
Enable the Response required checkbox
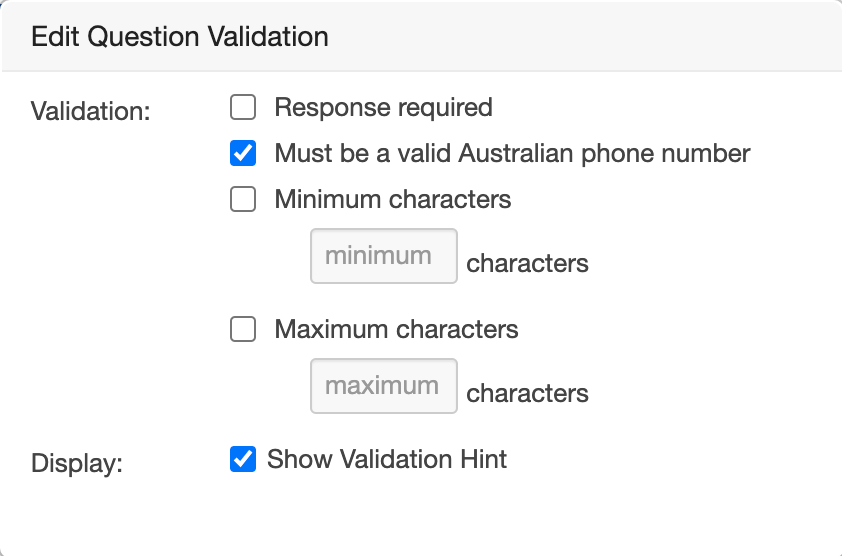coord(243,107)
